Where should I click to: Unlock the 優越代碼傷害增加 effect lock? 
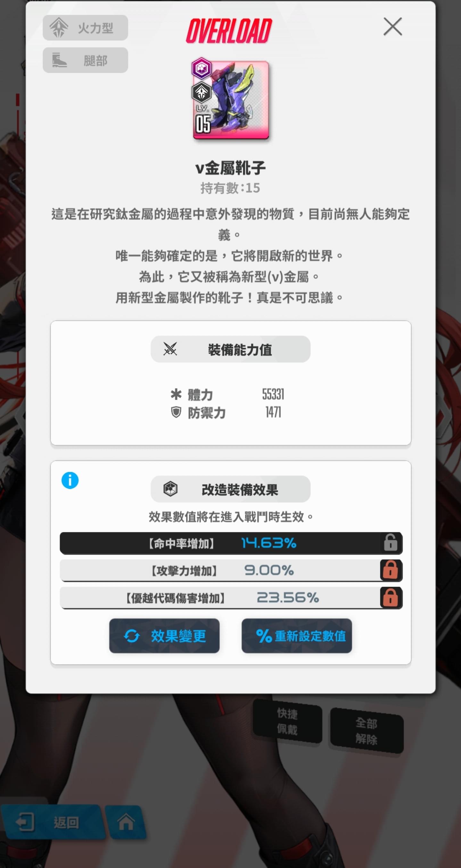[x=391, y=598]
